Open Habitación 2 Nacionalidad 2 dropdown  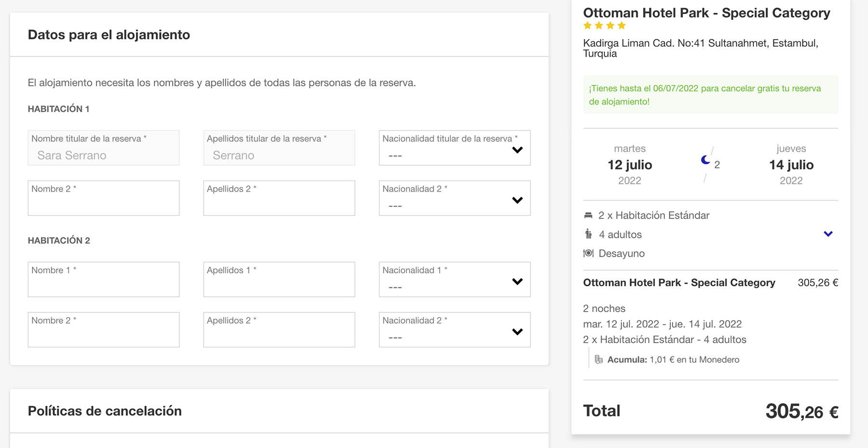(455, 329)
